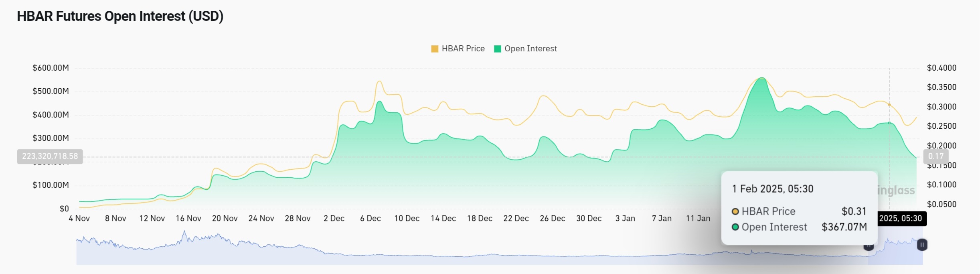Click the yellow HBAR Price legend swatch
Image resolution: width=980 pixels, height=274 pixels.
(434, 49)
